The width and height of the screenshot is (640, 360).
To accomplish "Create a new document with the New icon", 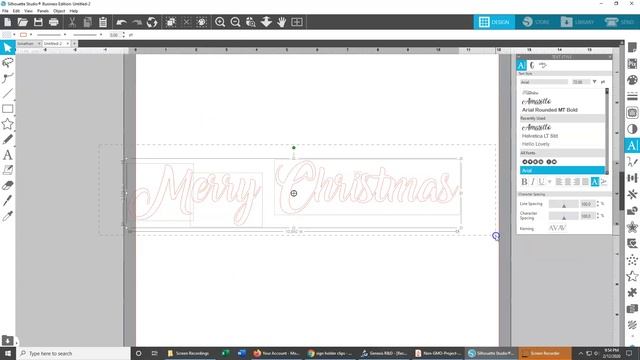I will point(7,22).
